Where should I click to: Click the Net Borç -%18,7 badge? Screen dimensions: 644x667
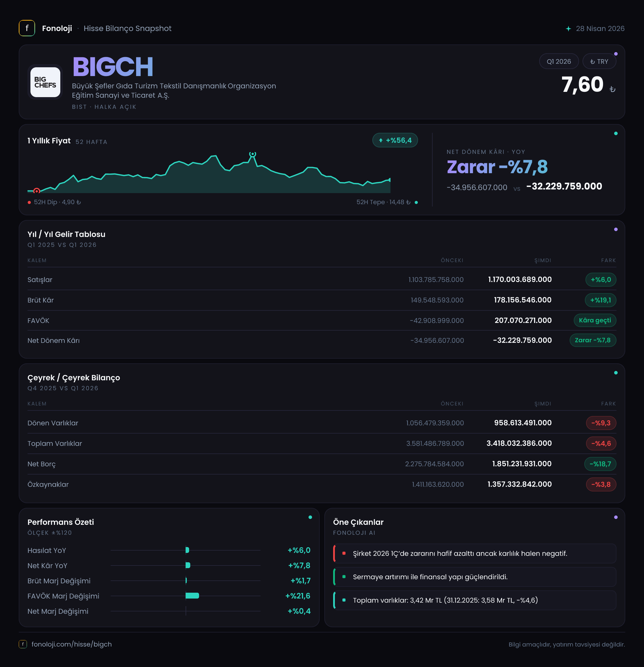pos(600,464)
